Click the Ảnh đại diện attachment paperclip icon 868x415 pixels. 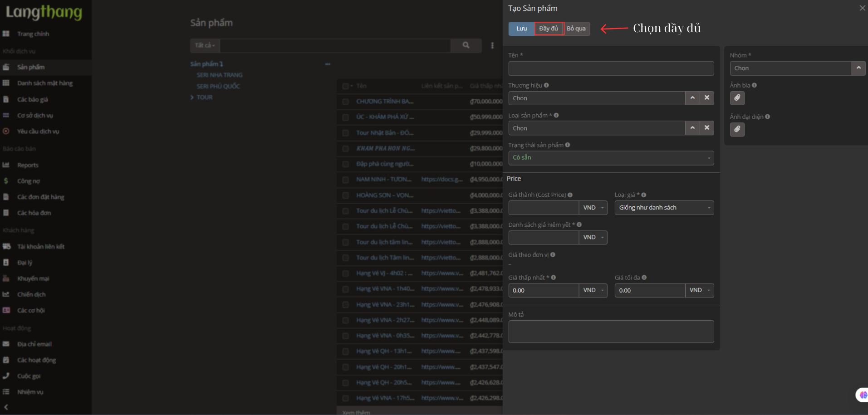tap(737, 130)
